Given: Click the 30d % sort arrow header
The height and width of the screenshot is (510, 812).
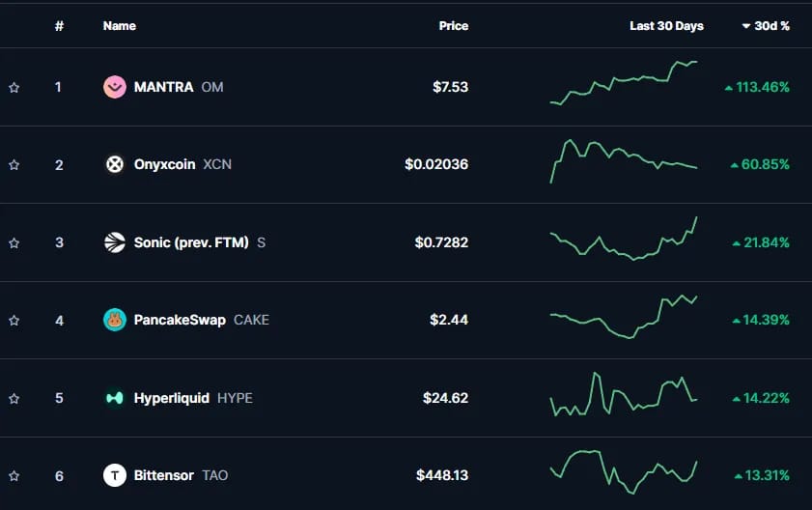Looking at the screenshot, I should tap(766, 26).
